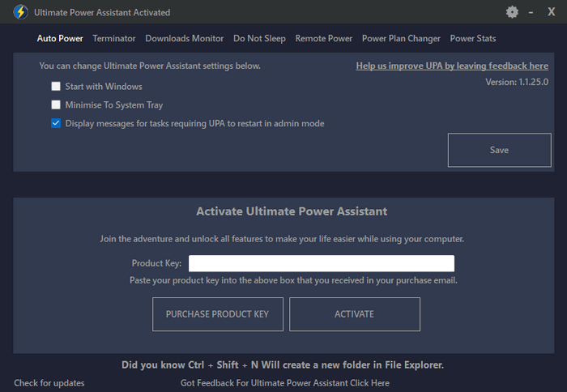The width and height of the screenshot is (567, 392).
Task: Open settings via the gear icon
Action: [x=512, y=12]
